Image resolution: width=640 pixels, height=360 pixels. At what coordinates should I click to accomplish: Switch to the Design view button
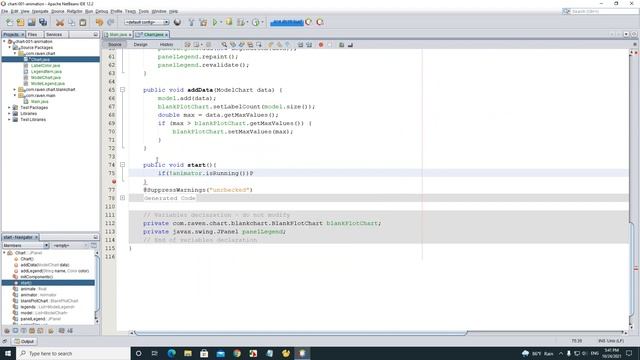140,44
